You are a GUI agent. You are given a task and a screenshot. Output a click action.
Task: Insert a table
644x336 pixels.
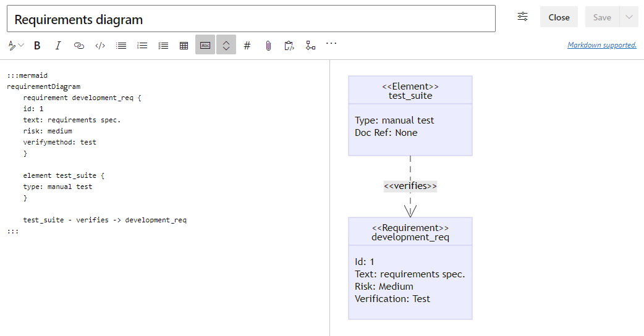184,45
